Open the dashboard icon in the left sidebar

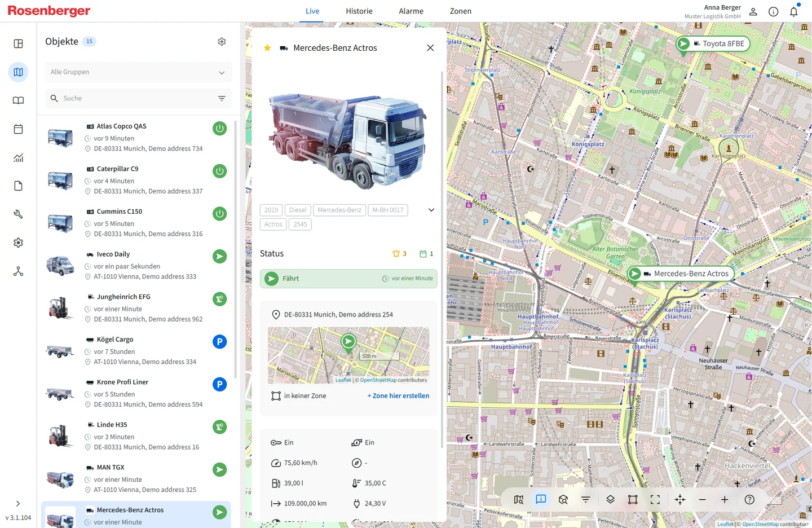[18, 43]
